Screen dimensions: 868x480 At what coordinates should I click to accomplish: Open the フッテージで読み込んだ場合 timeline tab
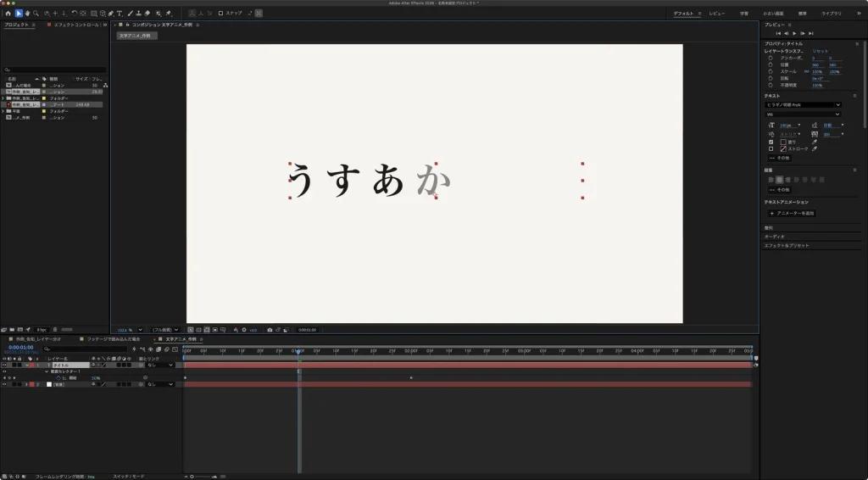[x=113, y=339]
